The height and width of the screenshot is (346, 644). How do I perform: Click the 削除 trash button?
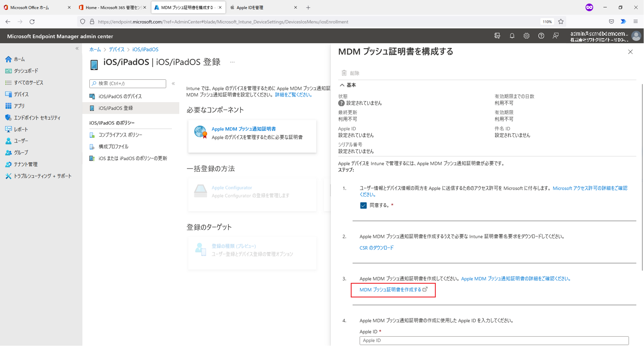(x=350, y=73)
